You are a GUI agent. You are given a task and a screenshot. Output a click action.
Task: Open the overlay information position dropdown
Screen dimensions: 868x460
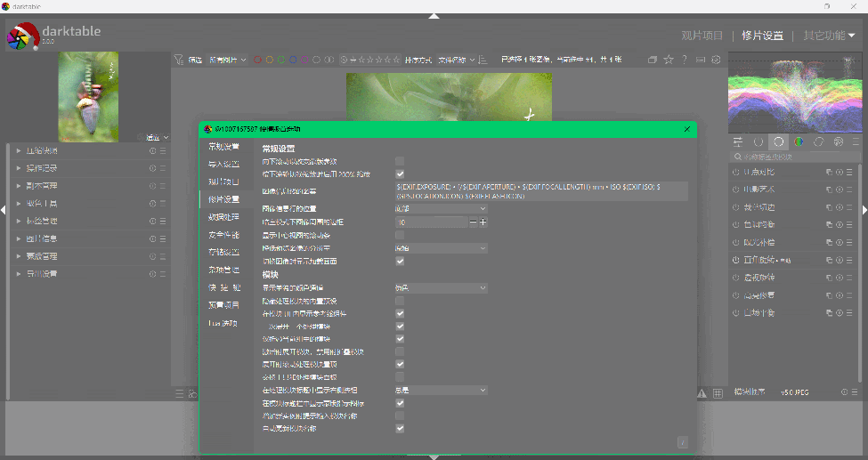(441, 208)
